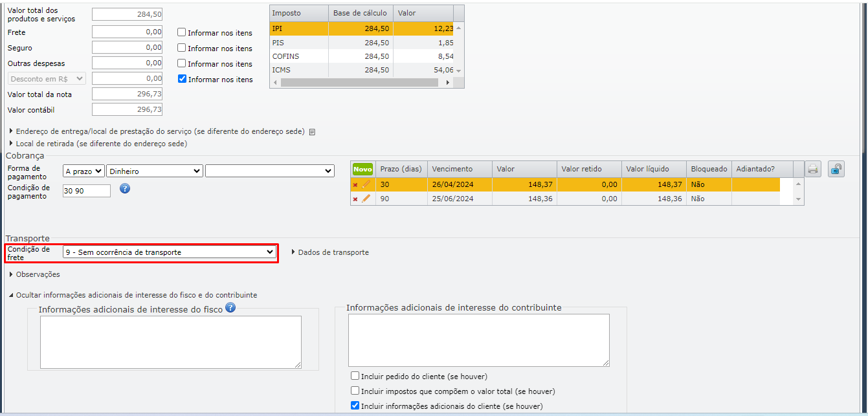Toggle Seguro Informar nos itens checkbox
Screen dimensions: 868x416
tap(182, 48)
